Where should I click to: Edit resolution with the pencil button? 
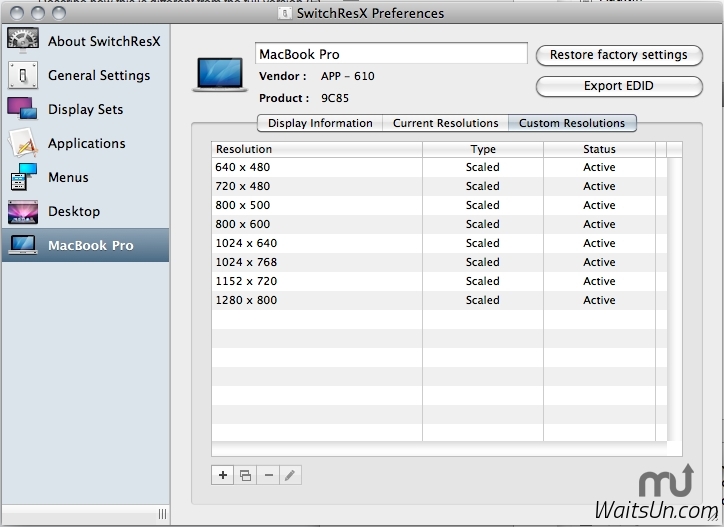[x=290, y=475]
